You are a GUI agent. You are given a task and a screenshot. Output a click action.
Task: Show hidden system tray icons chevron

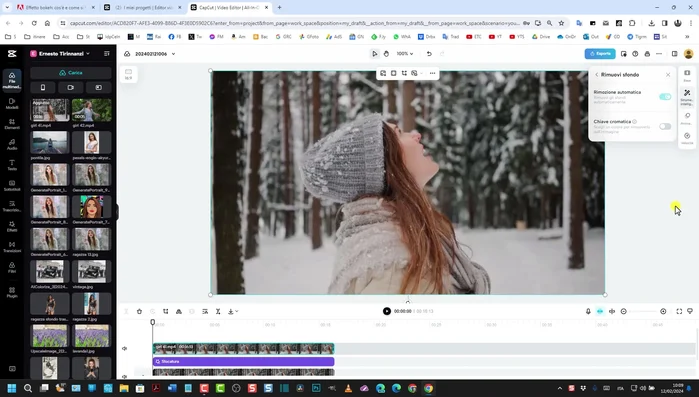pyautogui.click(x=560, y=388)
